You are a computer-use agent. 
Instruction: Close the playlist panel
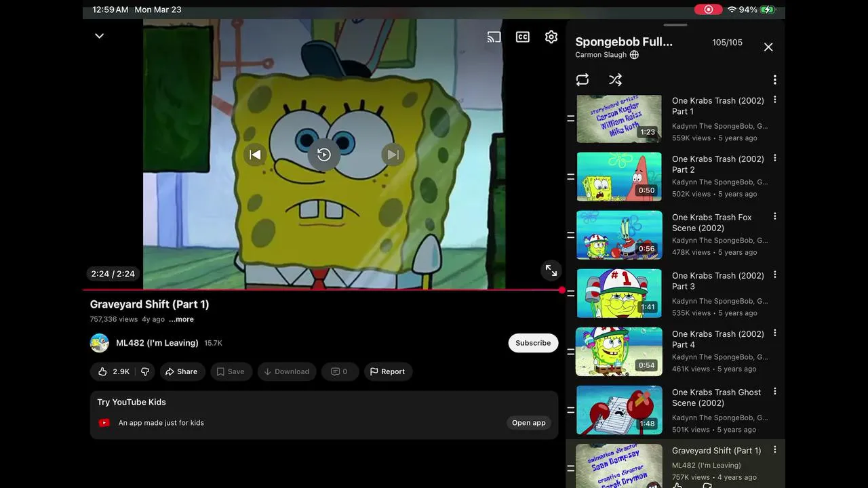[x=768, y=47]
